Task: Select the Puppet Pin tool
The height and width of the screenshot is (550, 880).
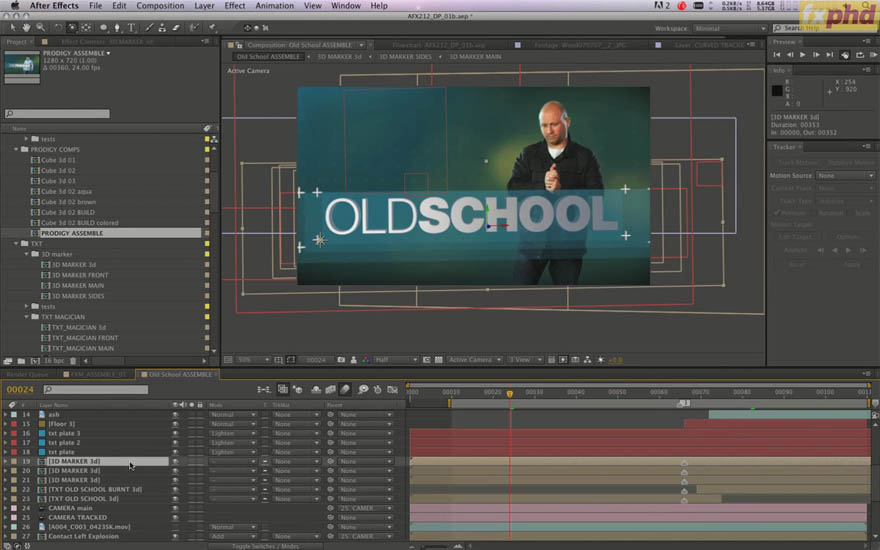Action: coord(212,27)
